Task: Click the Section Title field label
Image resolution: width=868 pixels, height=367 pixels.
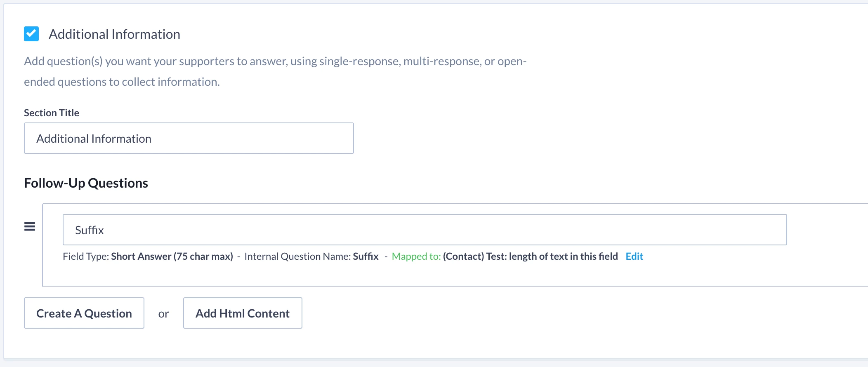Action: click(52, 113)
